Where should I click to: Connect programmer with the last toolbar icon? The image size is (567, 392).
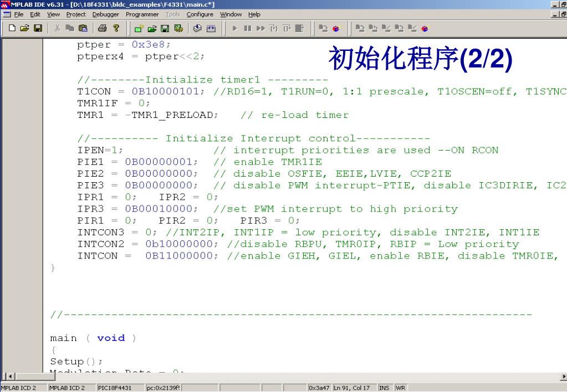(425, 29)
